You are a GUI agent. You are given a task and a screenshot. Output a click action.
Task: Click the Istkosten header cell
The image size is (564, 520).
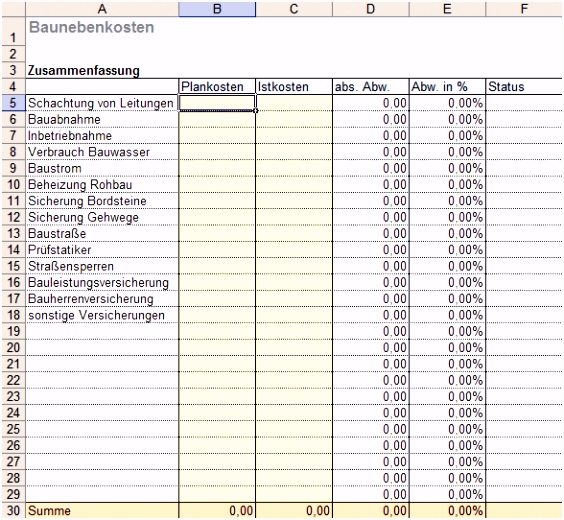294,87
